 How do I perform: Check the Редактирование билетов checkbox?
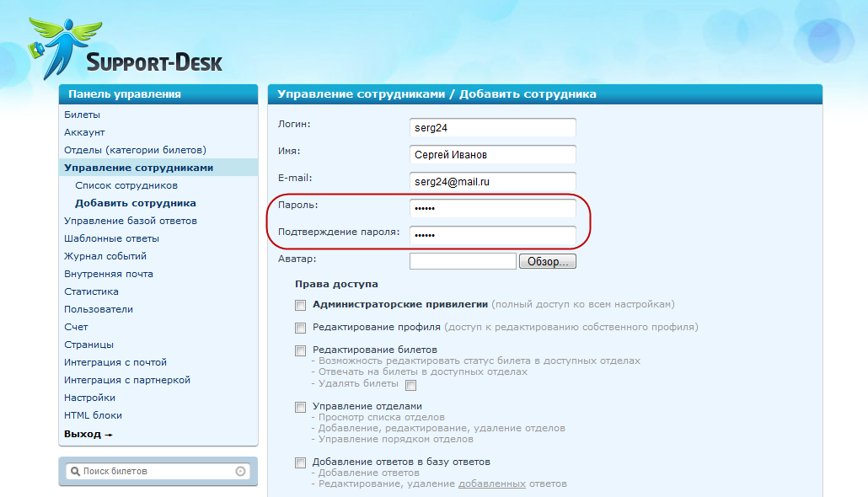(x=300, y=350)
